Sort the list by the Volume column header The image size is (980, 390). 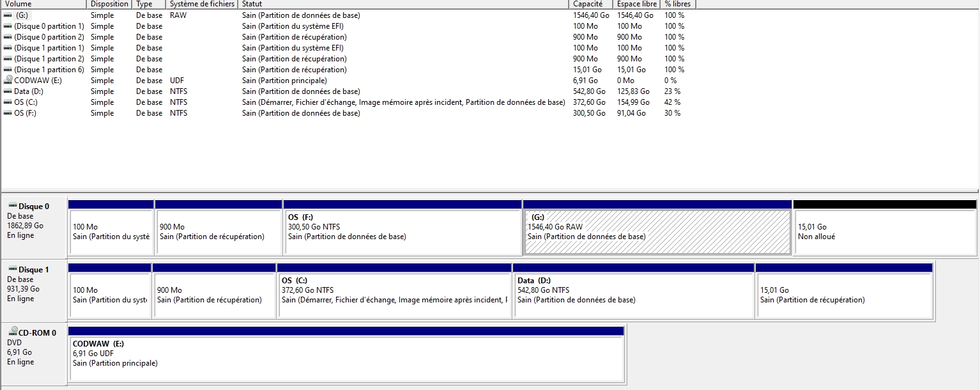point(43,4)
